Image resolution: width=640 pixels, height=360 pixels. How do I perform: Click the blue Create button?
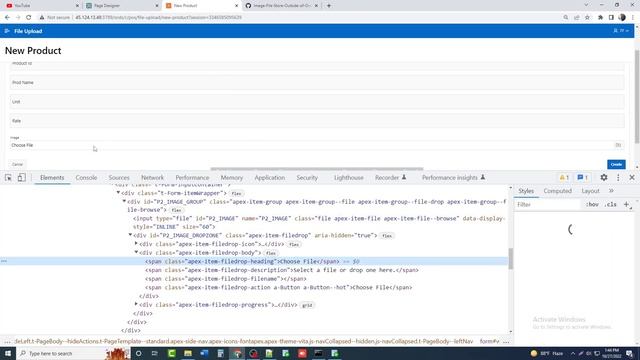point(616,164)
